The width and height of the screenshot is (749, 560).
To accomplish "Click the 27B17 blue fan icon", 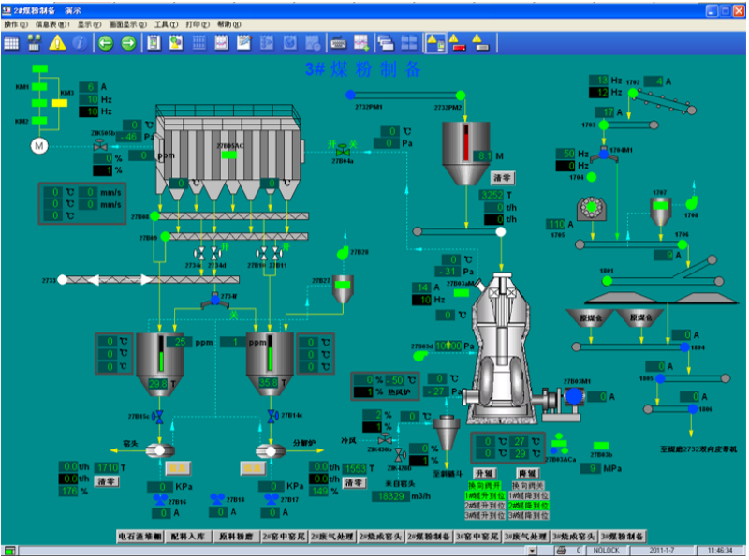I will (272, 499).
